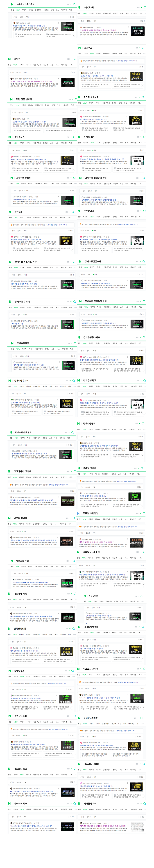Click the search magnifier beside the 토렌트시드 query

[74, 137]
